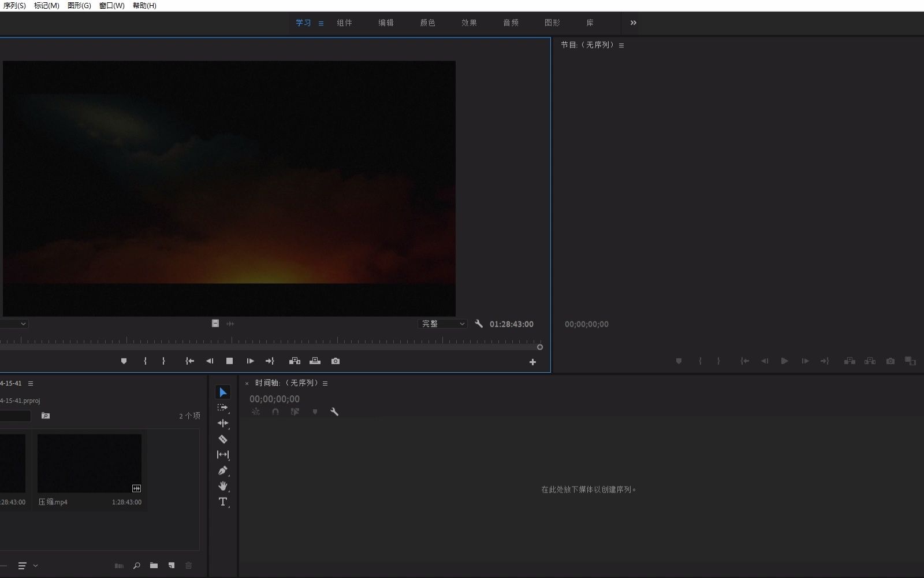Open the Source monitor button editor plus
The image size is (924, 578).
tap(532, 362)
